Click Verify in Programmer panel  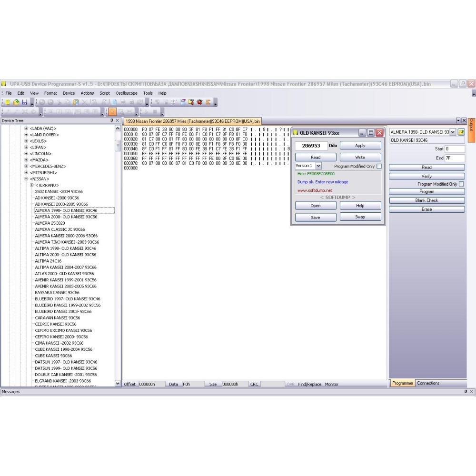pos(427,177)
